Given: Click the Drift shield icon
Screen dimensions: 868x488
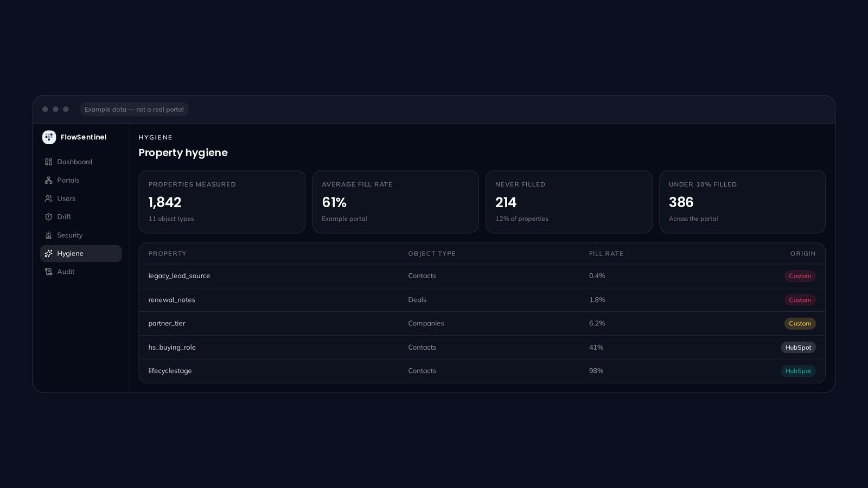Looking at the screenshot, I should coord(48,217).
